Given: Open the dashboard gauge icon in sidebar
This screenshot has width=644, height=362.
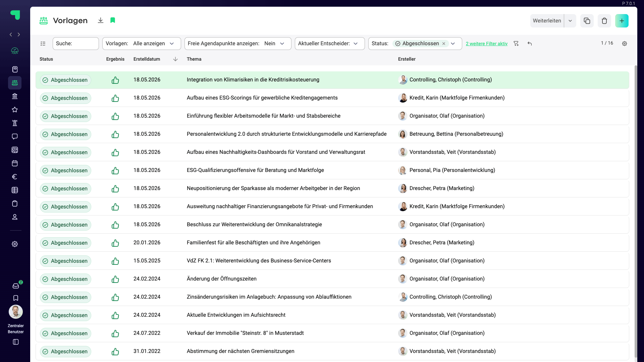Looking at the screenshot, I should click(x=15, y=51).
